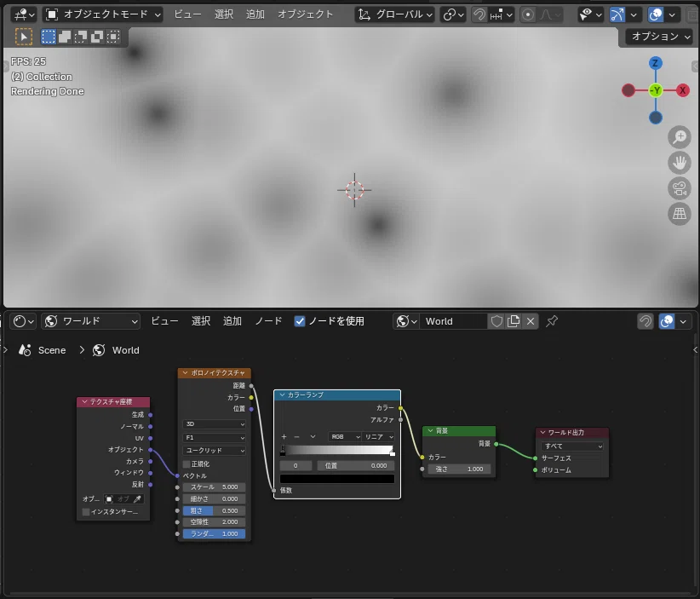Open viewport オブジェクト menu

pyautogui.click(x=306, y=14)
